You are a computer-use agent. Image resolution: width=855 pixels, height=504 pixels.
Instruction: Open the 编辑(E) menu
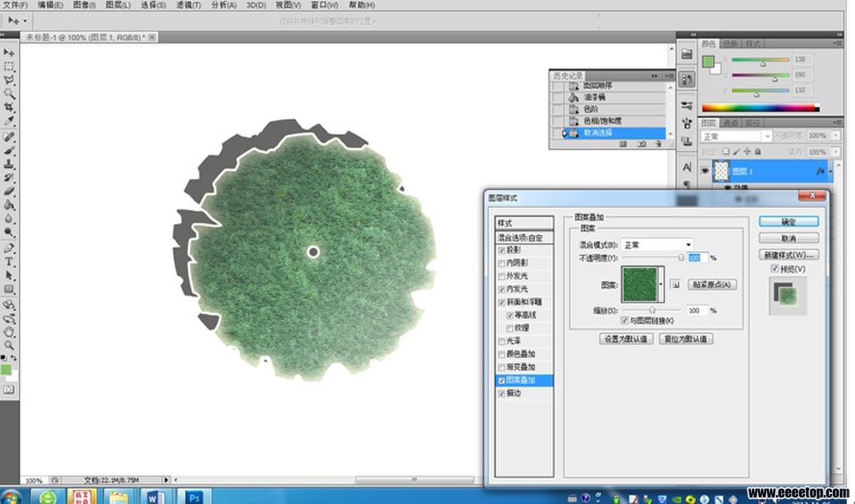(x=50, y=5)
